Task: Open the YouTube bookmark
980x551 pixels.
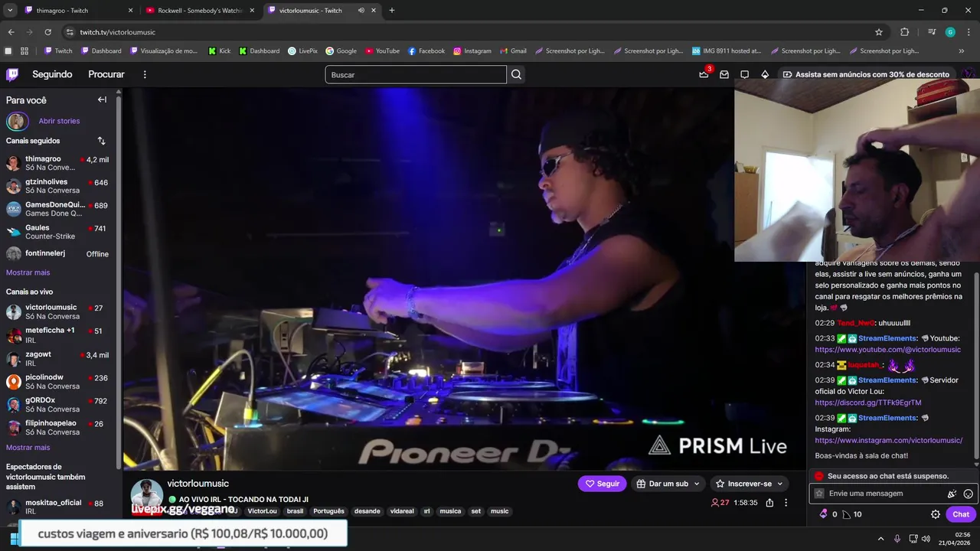Action: 382,51
